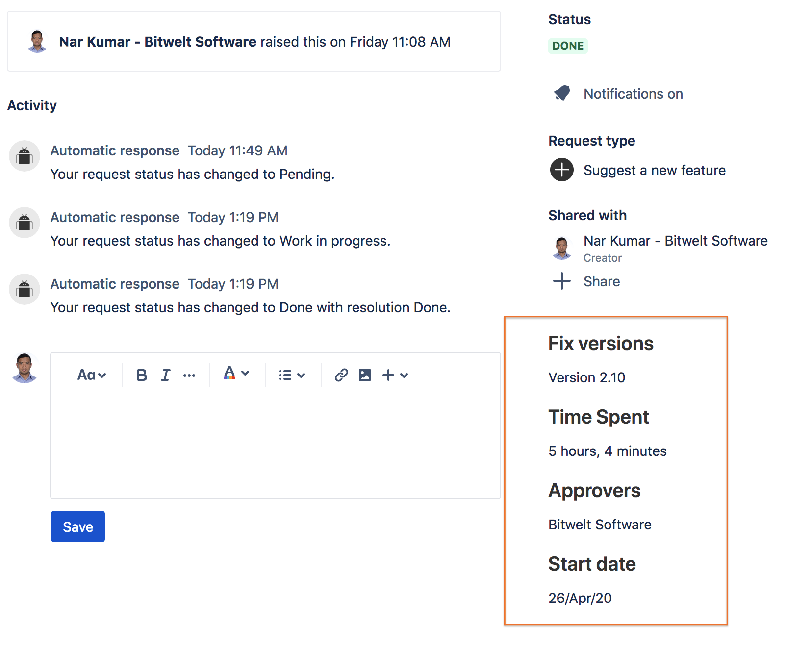Click the DONE status badge

pos(568,46)
